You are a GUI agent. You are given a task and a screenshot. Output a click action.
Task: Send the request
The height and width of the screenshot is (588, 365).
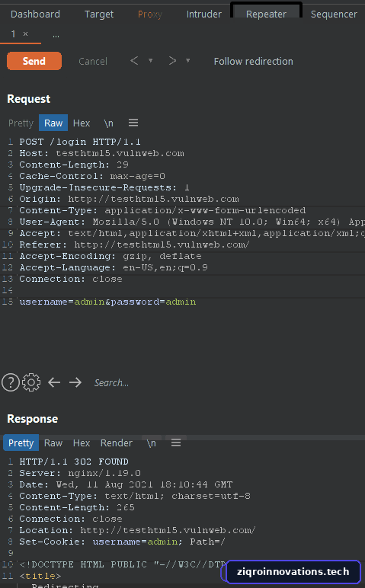[x=34, y=61]
